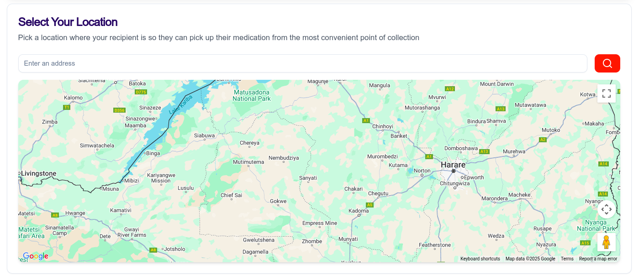Open map camera controls

606,209
